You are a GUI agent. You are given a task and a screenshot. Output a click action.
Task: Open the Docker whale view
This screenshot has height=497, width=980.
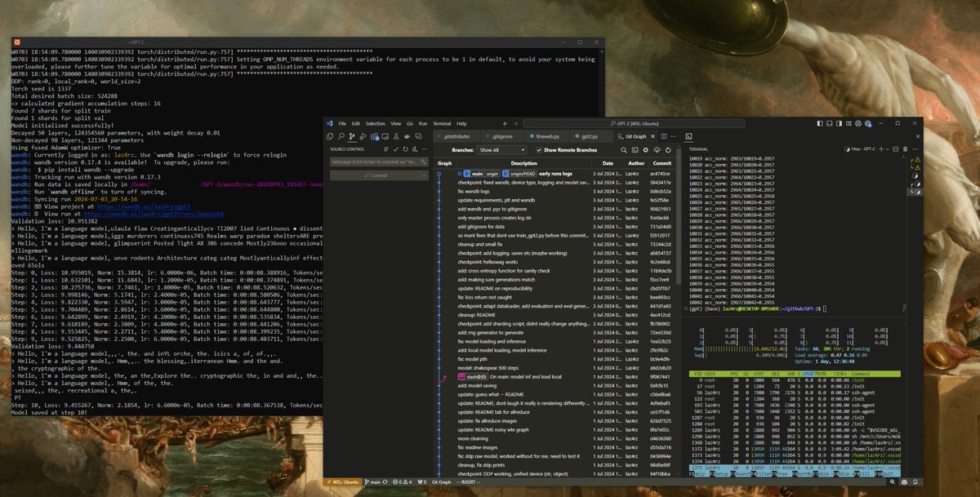(408, 136)
